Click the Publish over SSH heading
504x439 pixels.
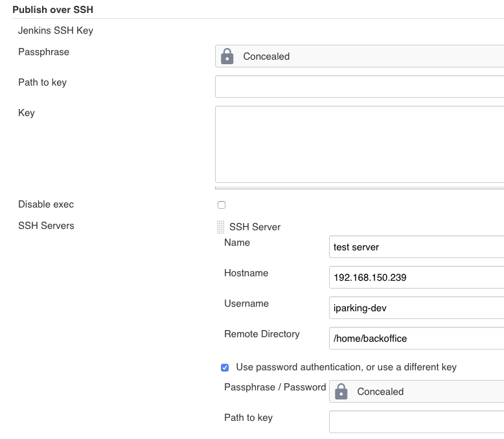(52, 10)
